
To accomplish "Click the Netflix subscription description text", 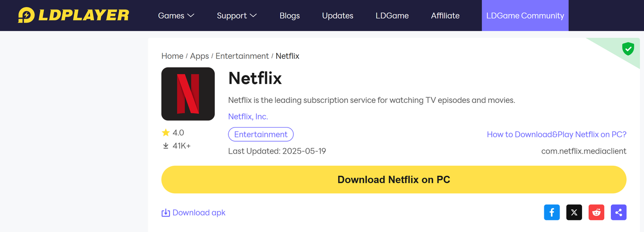I will pyautogui.click(x=372, y=100).
